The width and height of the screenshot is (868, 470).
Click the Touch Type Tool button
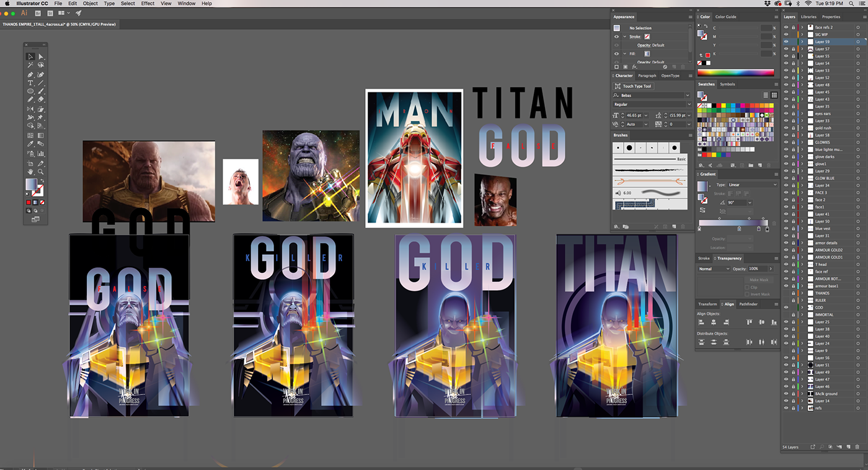coord(633,86)
